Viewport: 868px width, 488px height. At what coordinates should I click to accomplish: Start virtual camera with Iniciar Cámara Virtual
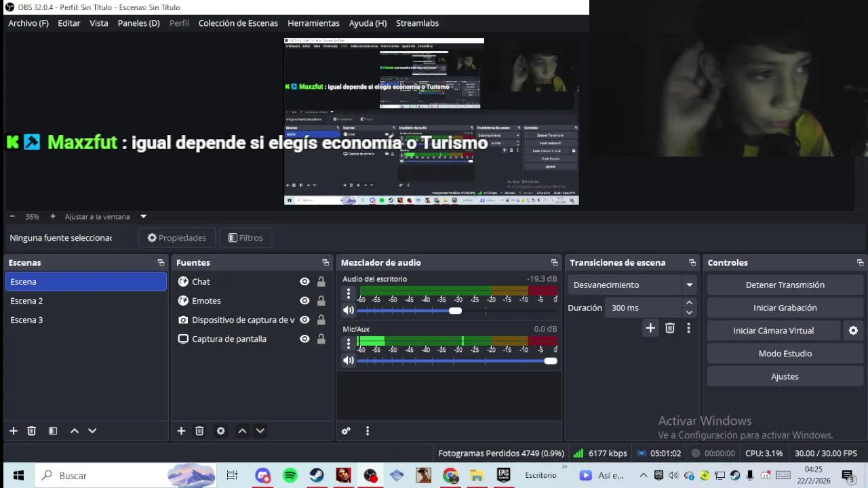774,331
